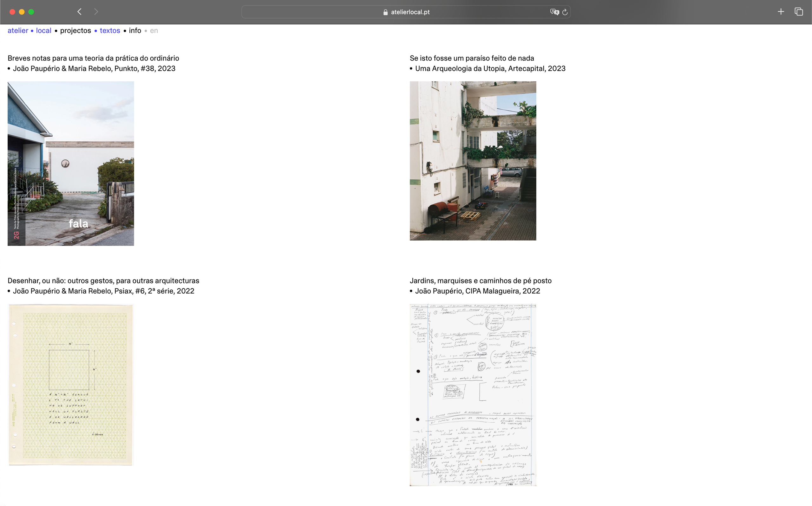The image size is (812, 506).
Task: Go to the 'projectos' menu item
Action: 75,30
